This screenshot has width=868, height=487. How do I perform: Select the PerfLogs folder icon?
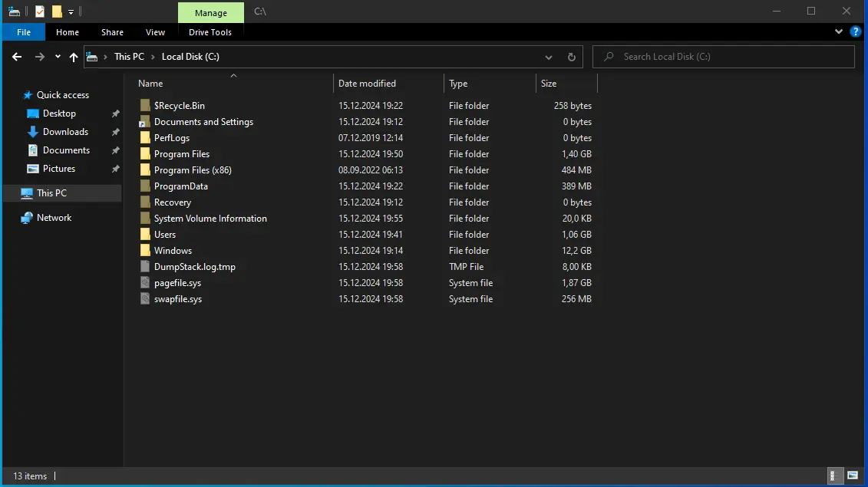click(145, 138)
